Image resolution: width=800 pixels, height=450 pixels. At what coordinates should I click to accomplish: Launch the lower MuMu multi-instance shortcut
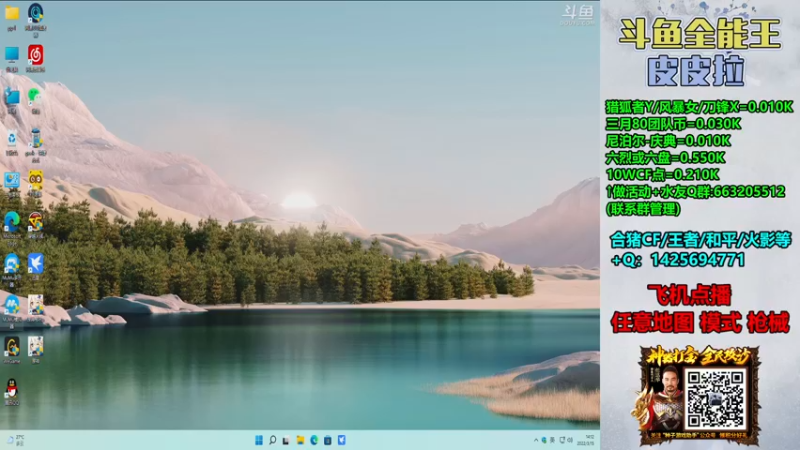12,305
